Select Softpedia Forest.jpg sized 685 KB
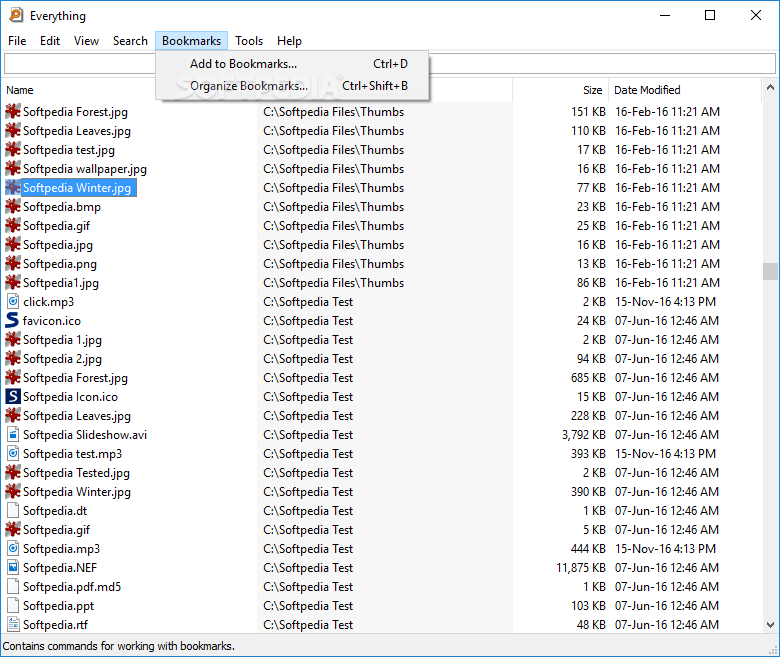780x657 pixels. click(x=75, y=378)
